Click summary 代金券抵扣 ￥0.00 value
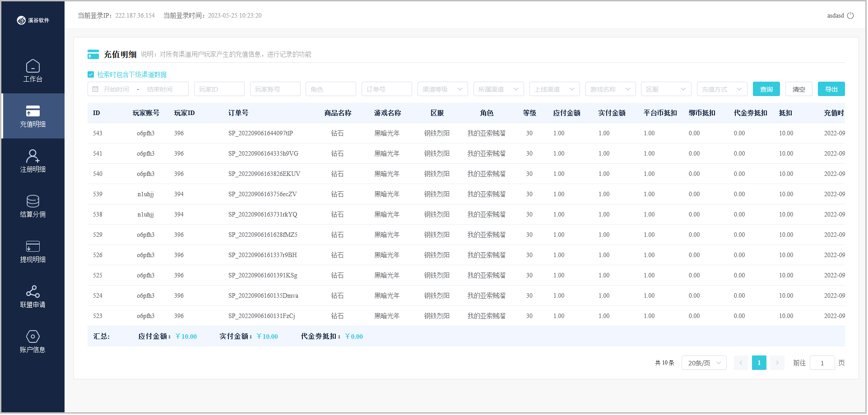Screen dimensions: 868x415 pos(354,337)
